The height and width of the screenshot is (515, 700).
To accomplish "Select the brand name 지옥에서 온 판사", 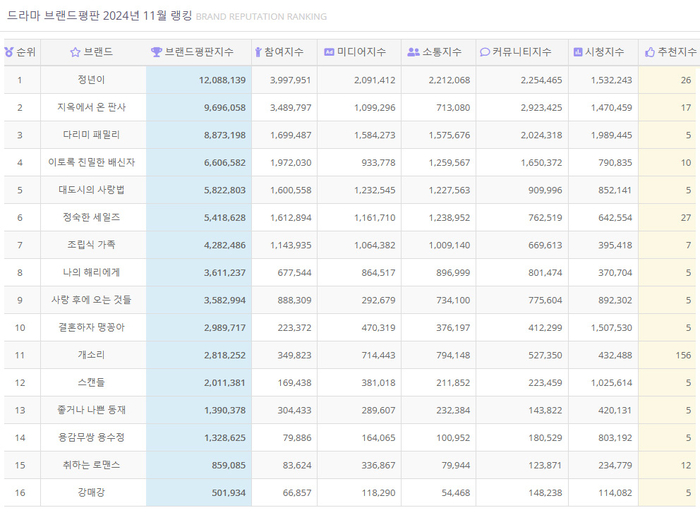I will [92, 108].
